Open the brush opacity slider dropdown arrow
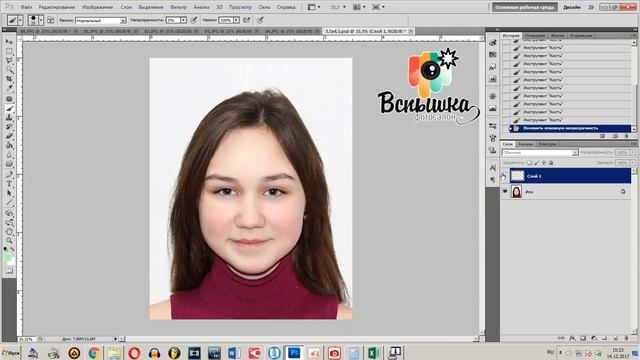Image resolution: width=640 pixels, height=360 pixels. point(183,20)
